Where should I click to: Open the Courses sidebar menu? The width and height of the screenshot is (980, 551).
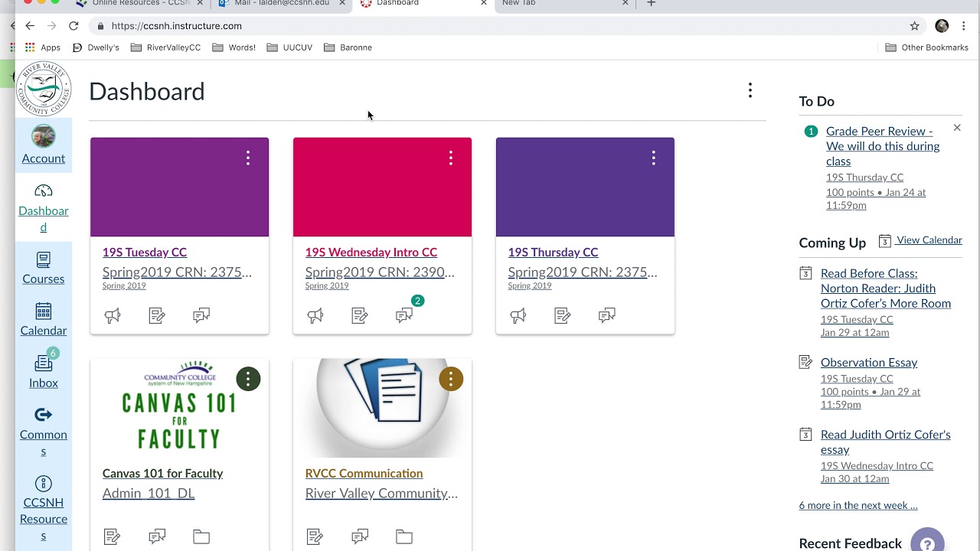point(44,268)
